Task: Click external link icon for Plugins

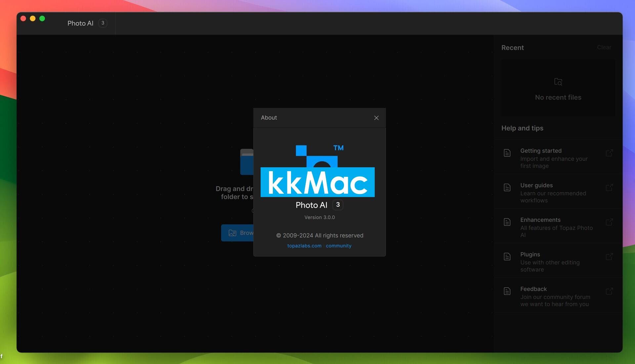Action: 609,257
